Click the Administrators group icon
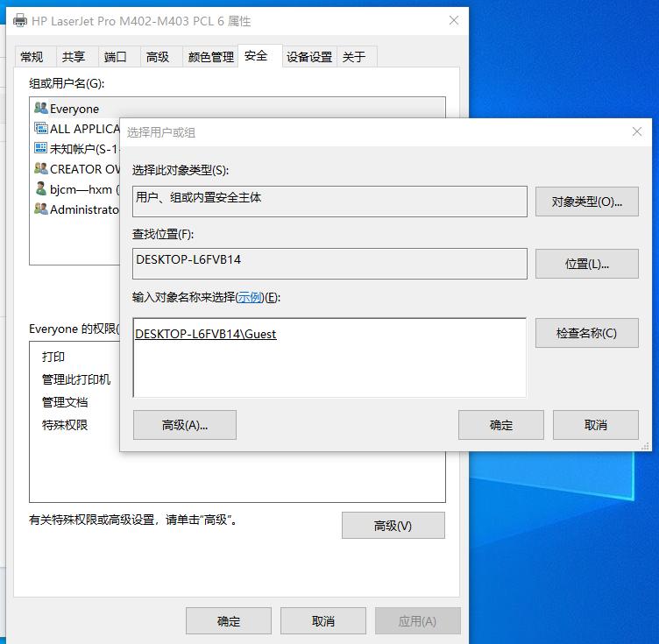The height and width of the screenshot is (644, 659). 41,209
